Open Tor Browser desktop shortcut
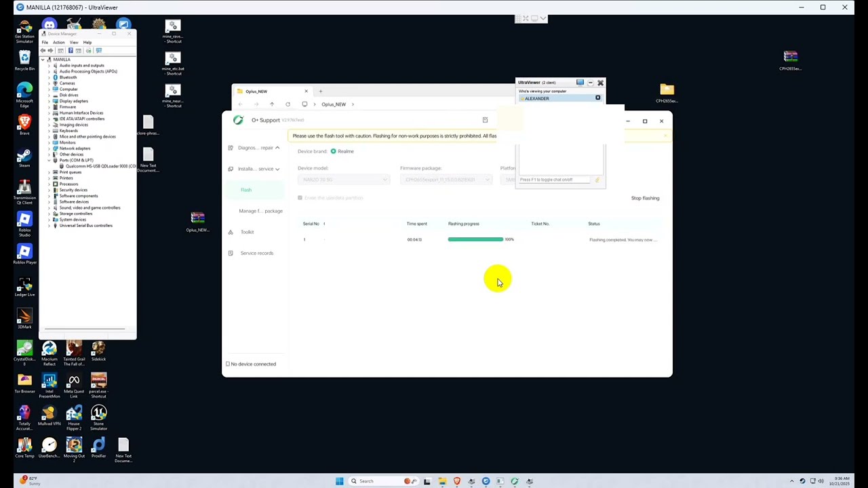Image resolution: width=868 pixels, height=488 pixels. coord(24,383)
